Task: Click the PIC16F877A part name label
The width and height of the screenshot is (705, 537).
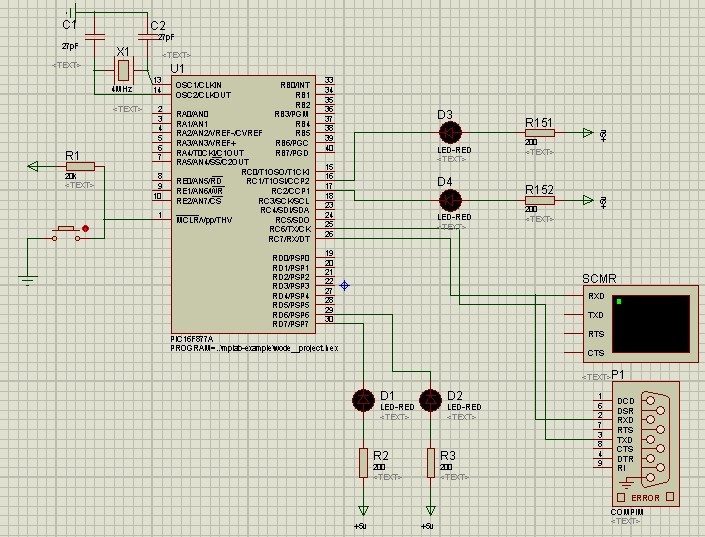Action: (x=192, y=339)
